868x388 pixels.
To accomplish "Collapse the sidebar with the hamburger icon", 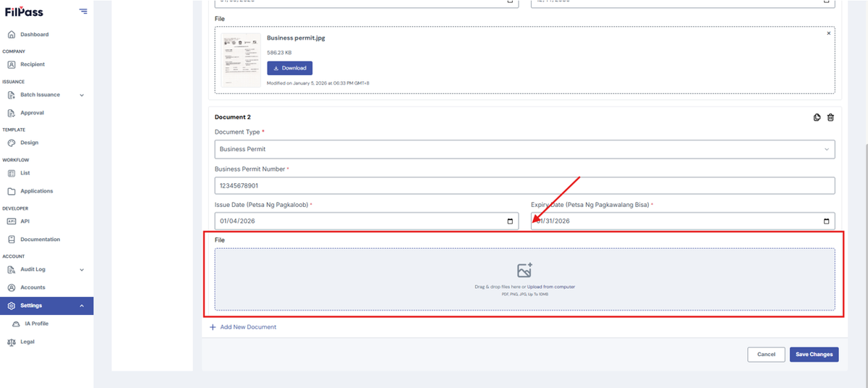I will coord(83,11).
